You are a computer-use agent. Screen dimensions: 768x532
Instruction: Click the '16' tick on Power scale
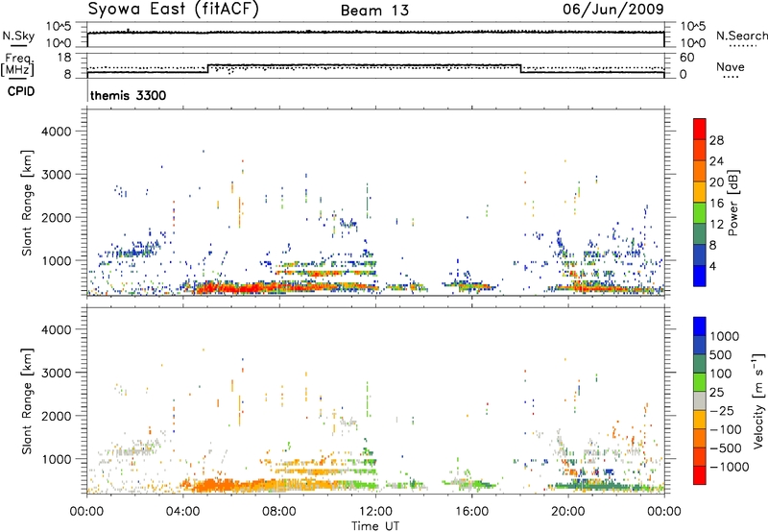pos(716,204)
